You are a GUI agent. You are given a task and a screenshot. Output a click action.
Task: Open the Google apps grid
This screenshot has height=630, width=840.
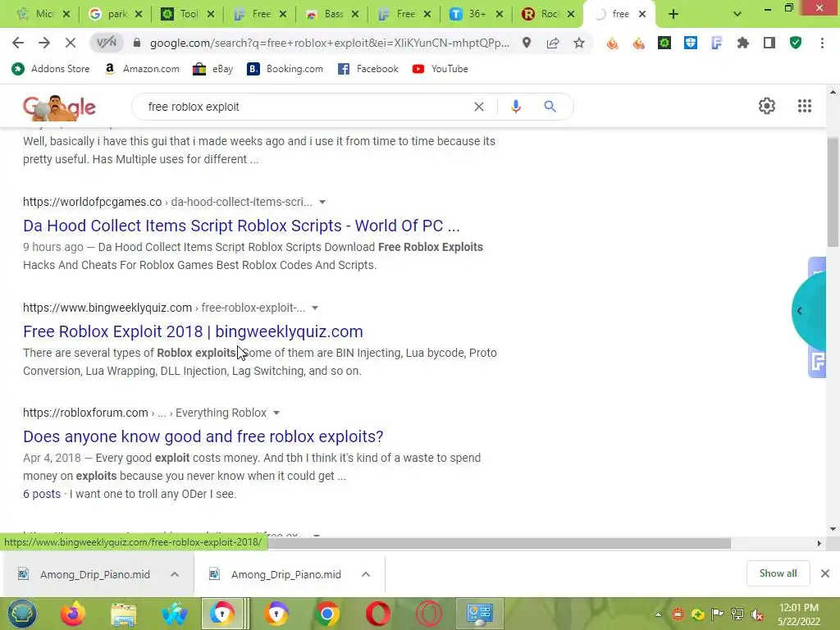[805, 106]
